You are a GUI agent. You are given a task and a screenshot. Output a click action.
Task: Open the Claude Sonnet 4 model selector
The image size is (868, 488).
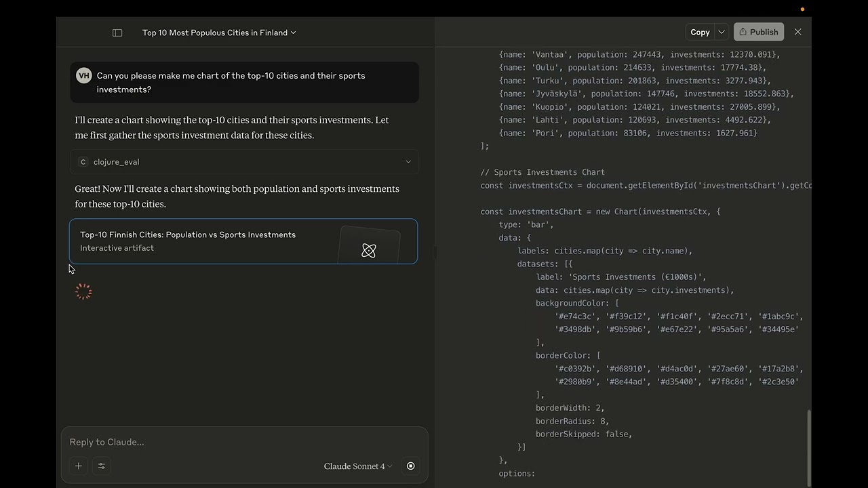pos(358,466)
